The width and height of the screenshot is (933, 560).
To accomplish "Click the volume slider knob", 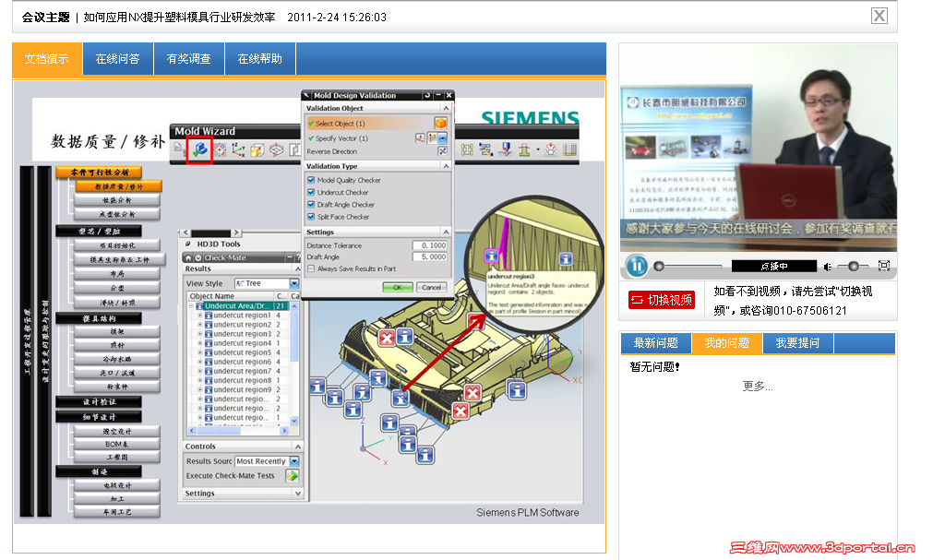I will coord(853,266).
